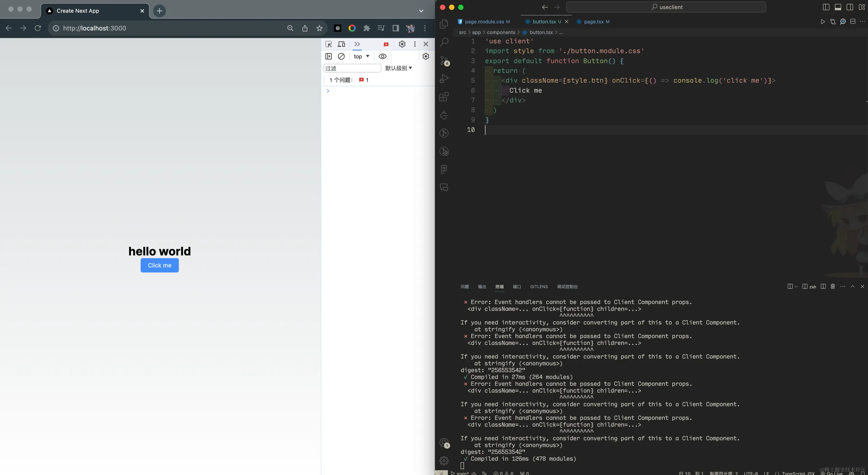The height and width of the screenshot is (475, 868).
Task: Go forward using VS Code title bar arrow
Action: [x=557, y=7]
